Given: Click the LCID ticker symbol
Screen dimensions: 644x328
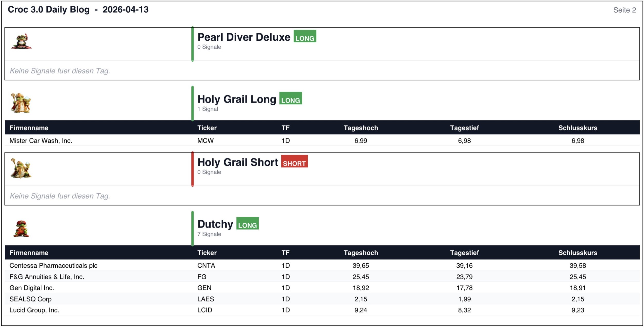Looking at the screenshot, I should (x=205, y=310).
